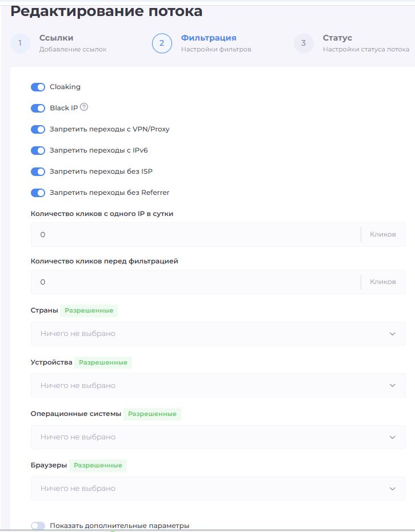Toggle Запретить переходы без Referrer

tap(38, 193)
